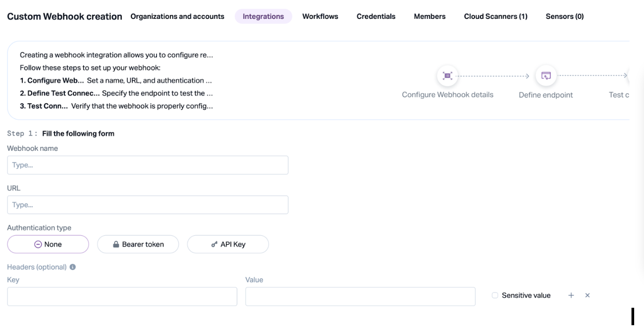Select API Key authentication type

click(228, 244)
